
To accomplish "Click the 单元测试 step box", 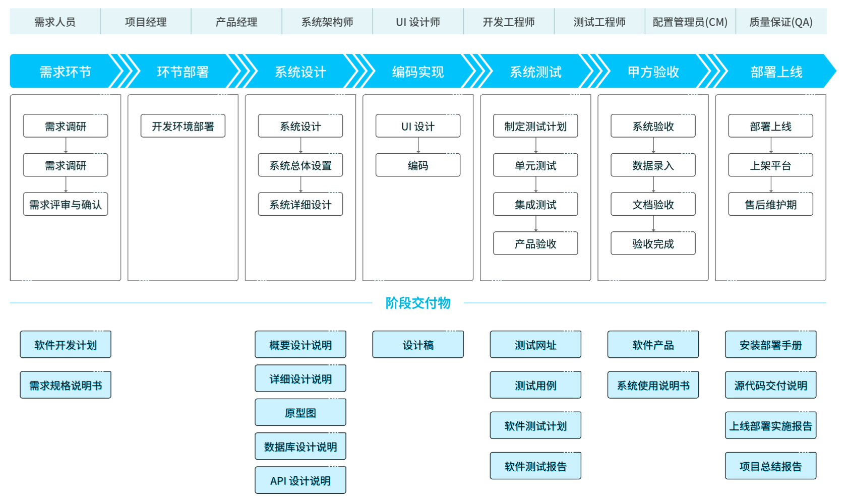I will (535, 165).
